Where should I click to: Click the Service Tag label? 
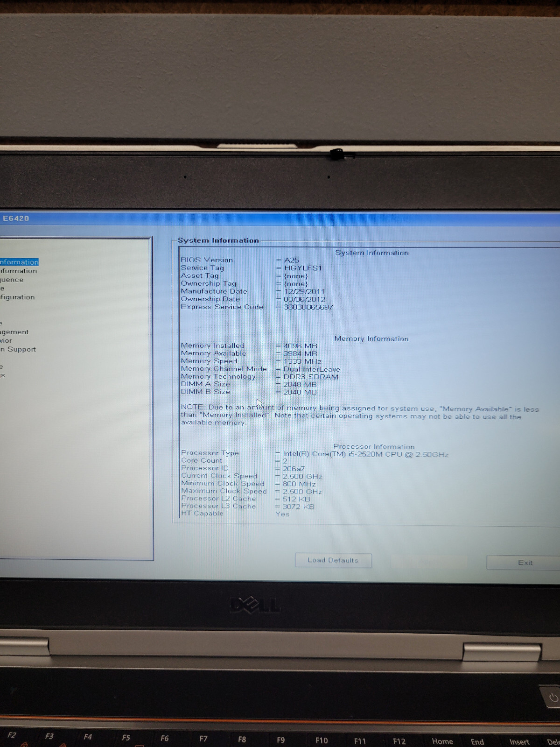[x=203, y=268]
